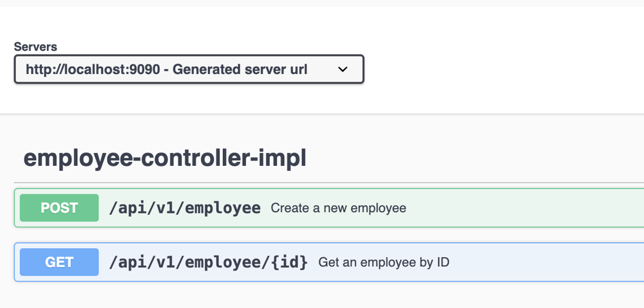This screenshot has width=644, height=308.
Task: Click 'Create a new employee' summary text
Action: (338, 208)
